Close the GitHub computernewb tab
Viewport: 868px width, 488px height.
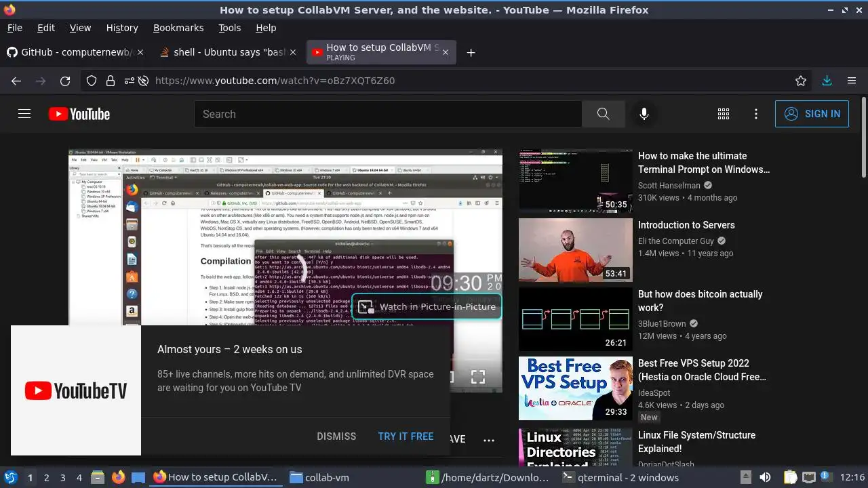click(x=142, y=52)
